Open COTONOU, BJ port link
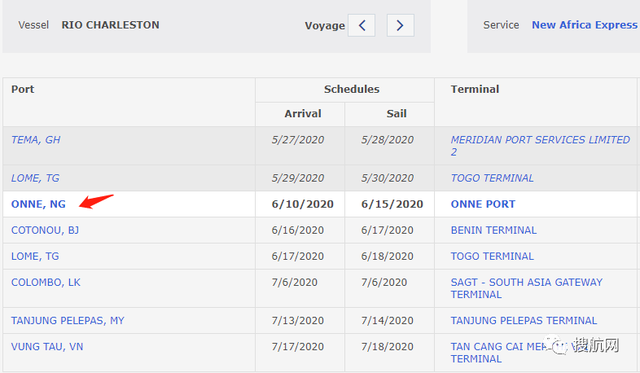This screenshot has height=373, width=640. tap(45, 230)
